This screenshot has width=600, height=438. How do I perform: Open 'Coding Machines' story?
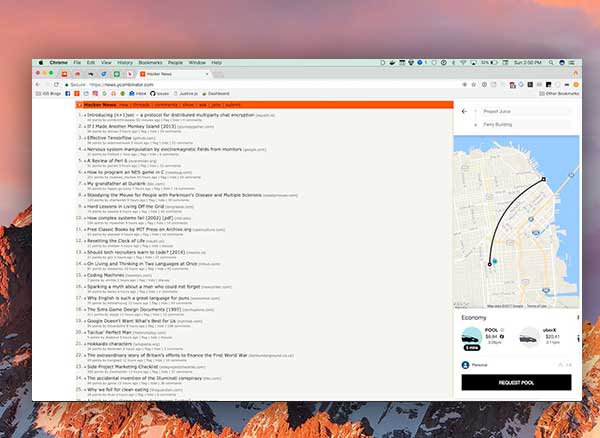(106, 275)
